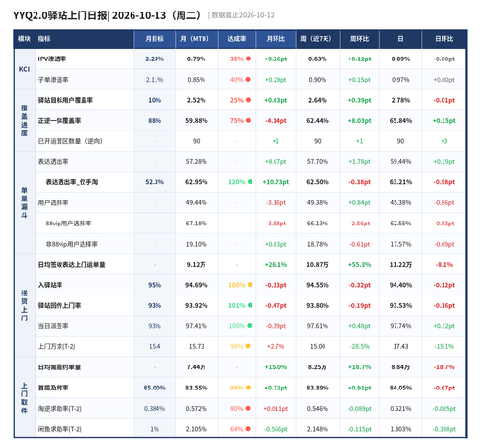Click the IPV渗透率 row label
The image size is (480, 448).
pyautogui.click(x=52, y=59)
